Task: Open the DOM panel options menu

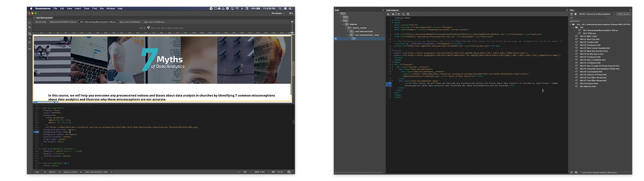Action: 383,10
